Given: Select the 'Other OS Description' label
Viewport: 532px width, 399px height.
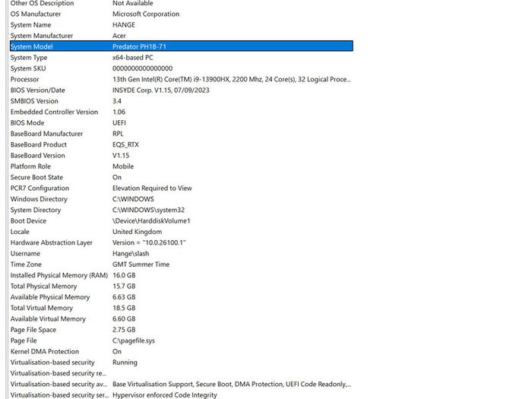Looking at the screenshot, I should point(42,3).
